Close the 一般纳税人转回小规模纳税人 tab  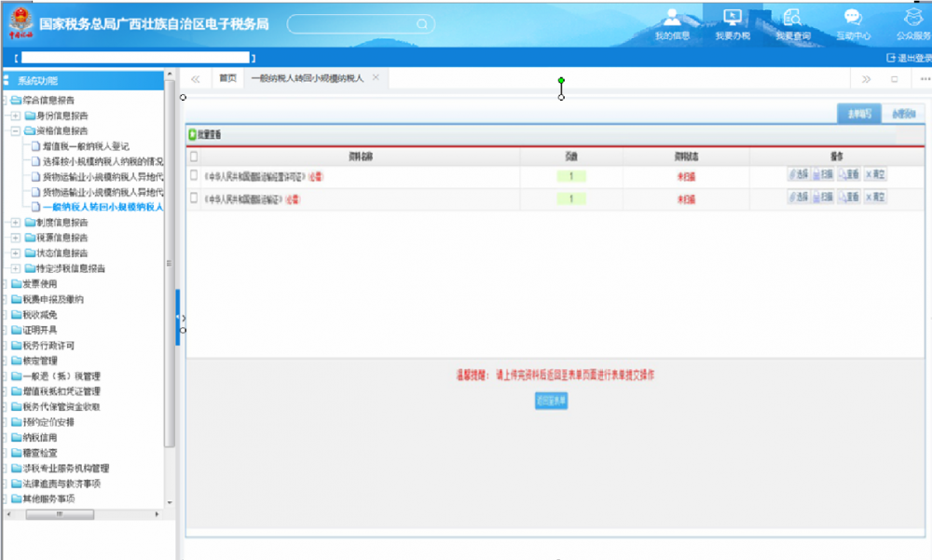point(376,77)
